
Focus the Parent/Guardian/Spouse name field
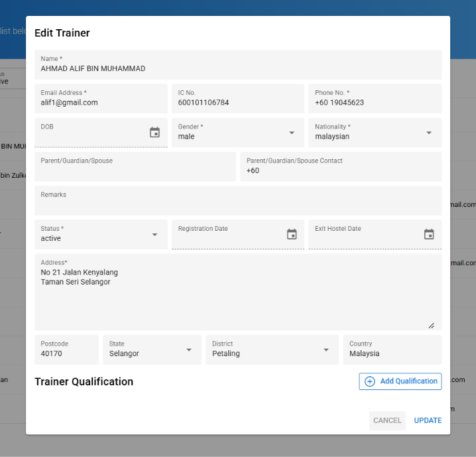pos(135,166)
